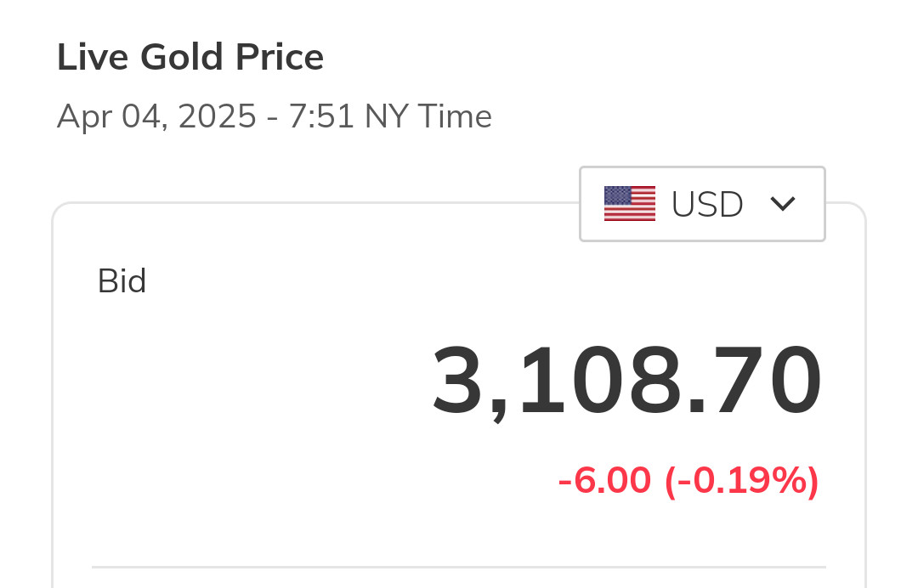Image resolution: width=918 pixels, height=588 pixels.
Task: Expand the currency chevron arrow
Action: 782,204
